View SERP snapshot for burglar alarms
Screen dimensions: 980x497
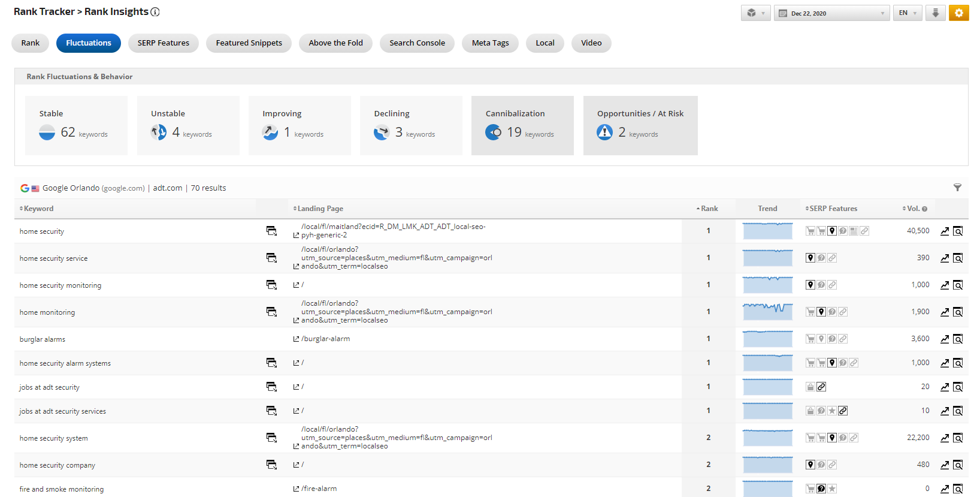pos(958,339)
